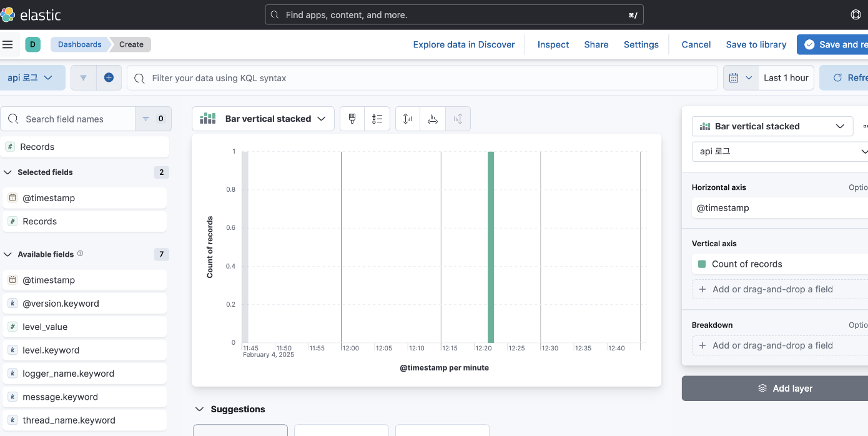Open layer chart type dropdown in panel

pyautogui.click(x=772, y=126)
